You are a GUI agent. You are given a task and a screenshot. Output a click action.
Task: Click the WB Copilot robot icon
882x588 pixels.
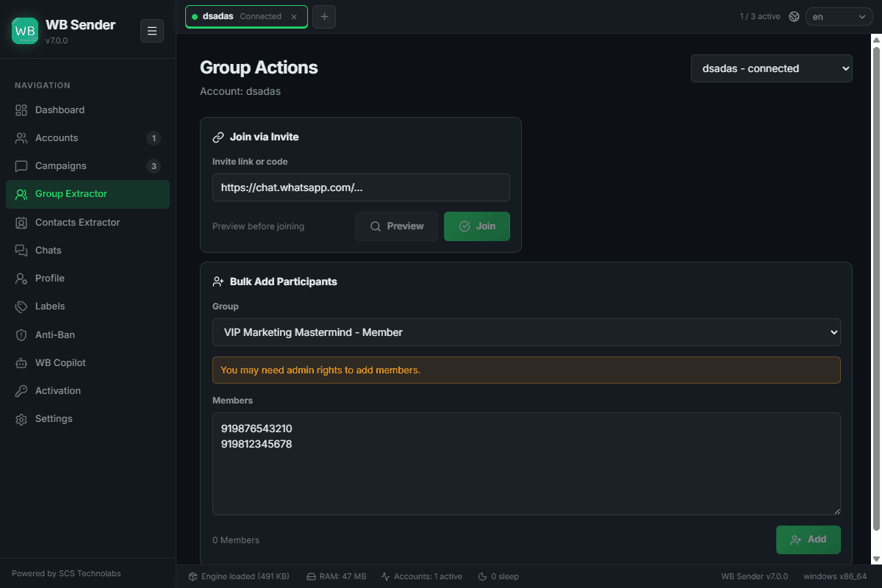21,363
